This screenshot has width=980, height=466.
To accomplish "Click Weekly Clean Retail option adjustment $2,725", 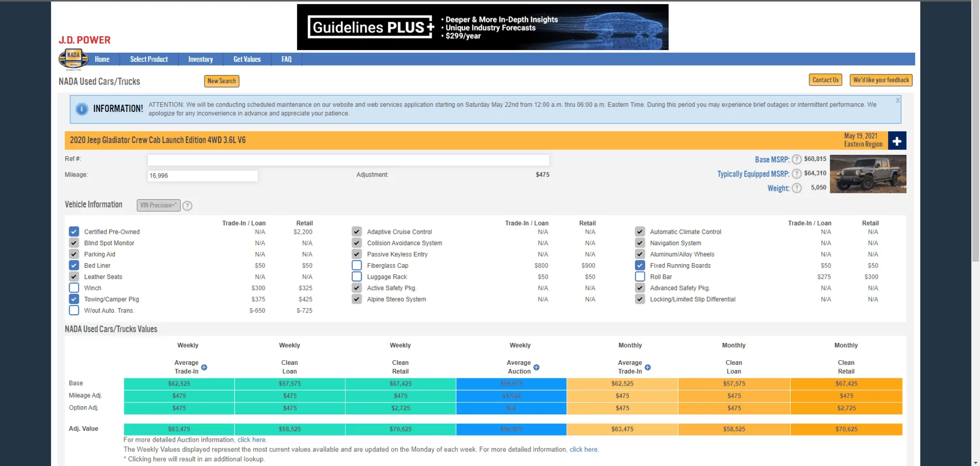I will 401,408.
